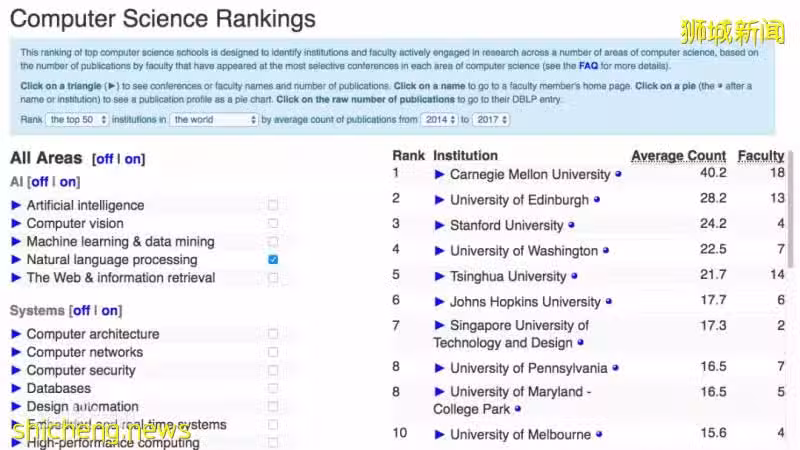Show Stanford University publication pie chart
The width and height of the screenshot is (800, 450).
pyautogui.click(x=571, y=225)
